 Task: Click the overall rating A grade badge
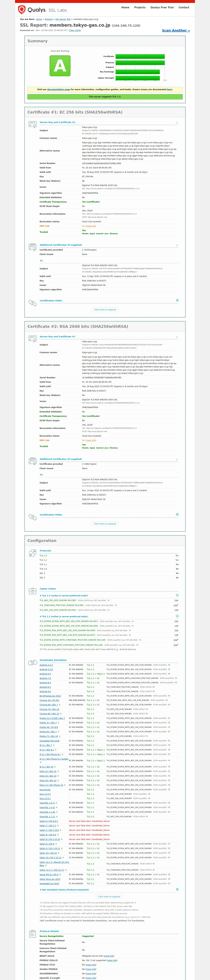(x=60, y=66)
